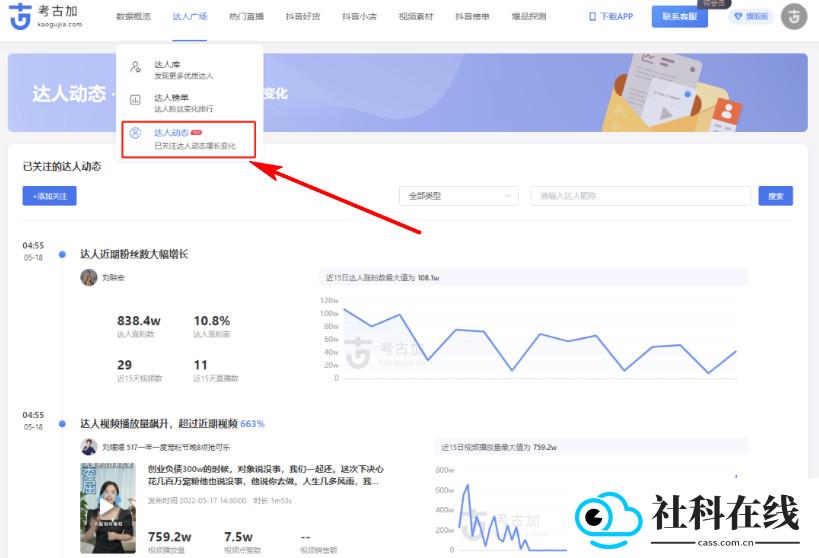
Task: Click the 11 recent livestreams value
Action: point(201,365)
